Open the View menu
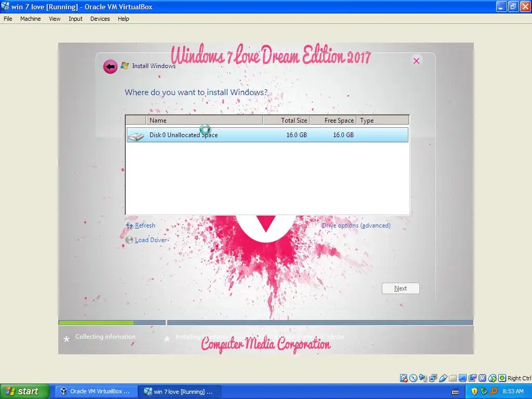The height and width of the screenshot is (399, 532). point(55,19)
